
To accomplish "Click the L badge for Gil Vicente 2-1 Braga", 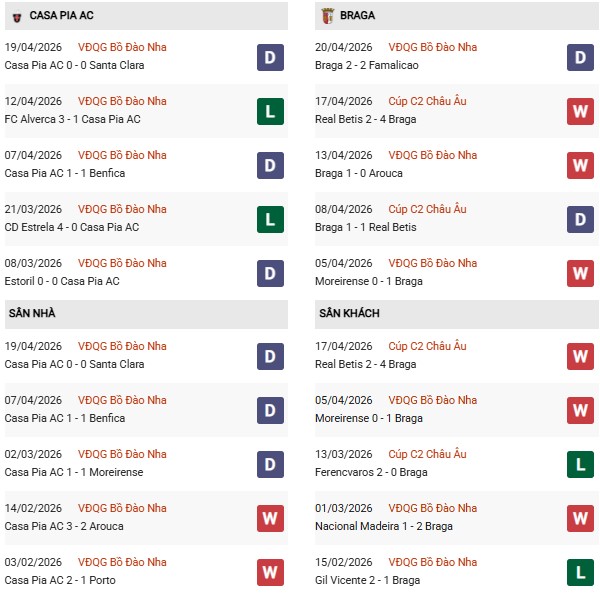I will [581, 572].
